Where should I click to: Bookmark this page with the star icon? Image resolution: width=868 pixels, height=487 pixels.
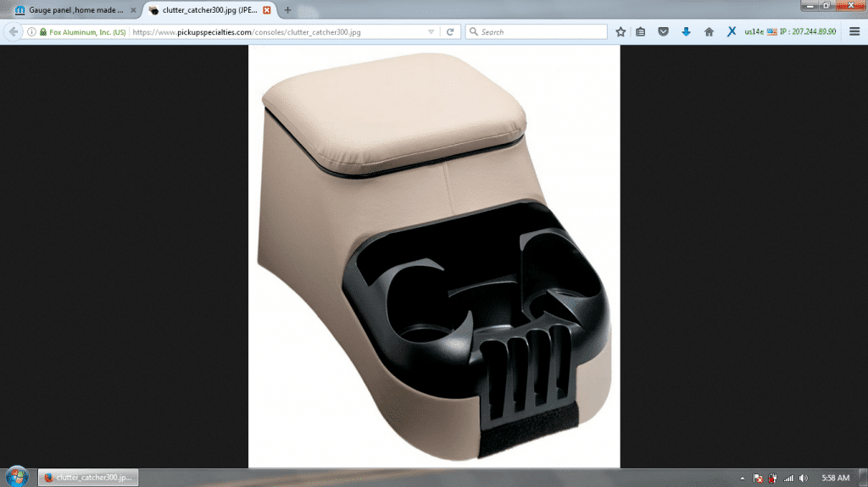620,31
